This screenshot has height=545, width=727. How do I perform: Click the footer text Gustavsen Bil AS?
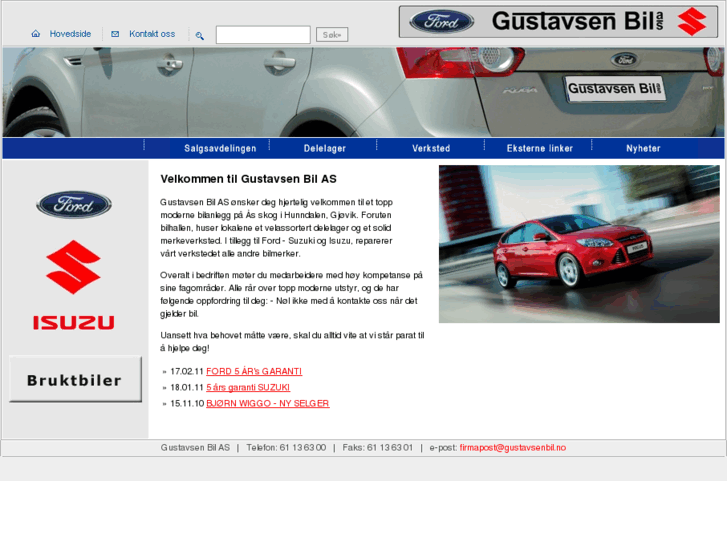[x=195, y=448]
